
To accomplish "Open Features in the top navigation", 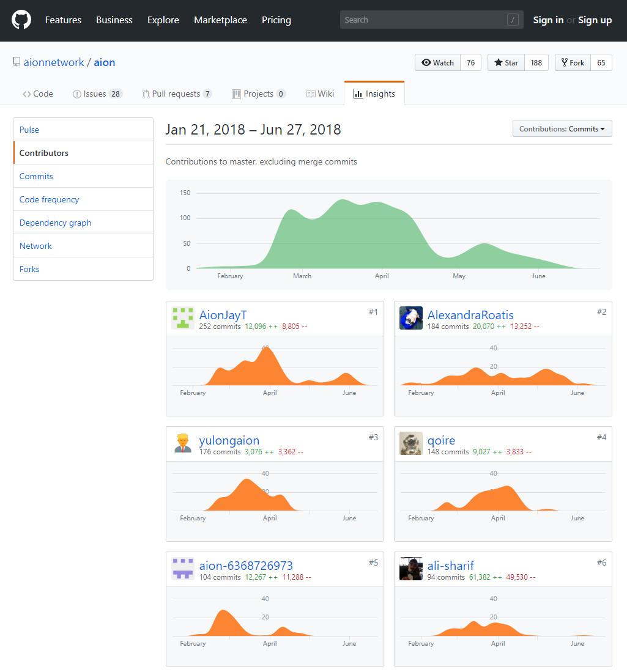I will [x=63, y=20].
